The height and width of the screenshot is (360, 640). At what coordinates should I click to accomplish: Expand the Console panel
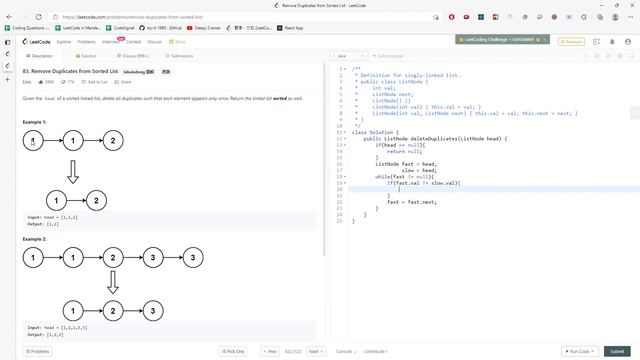346,351
